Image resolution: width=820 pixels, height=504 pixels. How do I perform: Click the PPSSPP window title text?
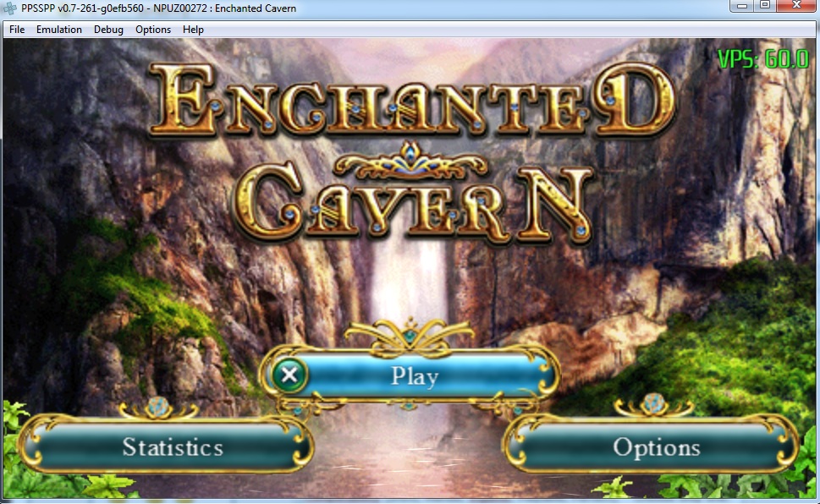coord(159,8)
